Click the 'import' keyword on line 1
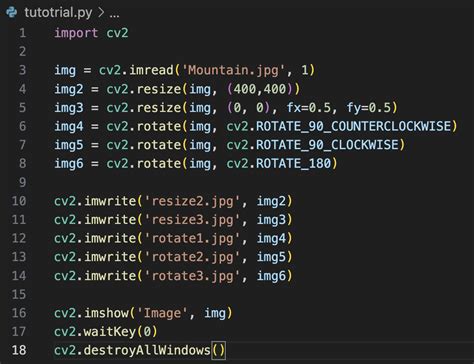Image resolution: width=474 pixels, height=364 pixels. 76,33
